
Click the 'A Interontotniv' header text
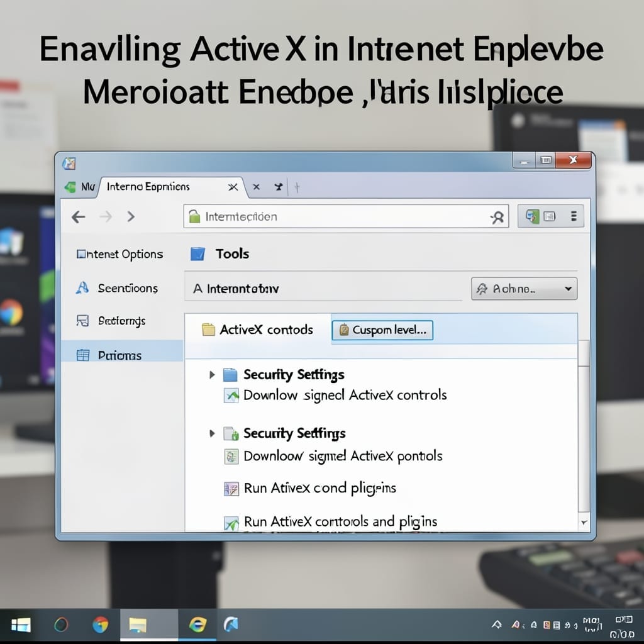click(x=236, y=289)
